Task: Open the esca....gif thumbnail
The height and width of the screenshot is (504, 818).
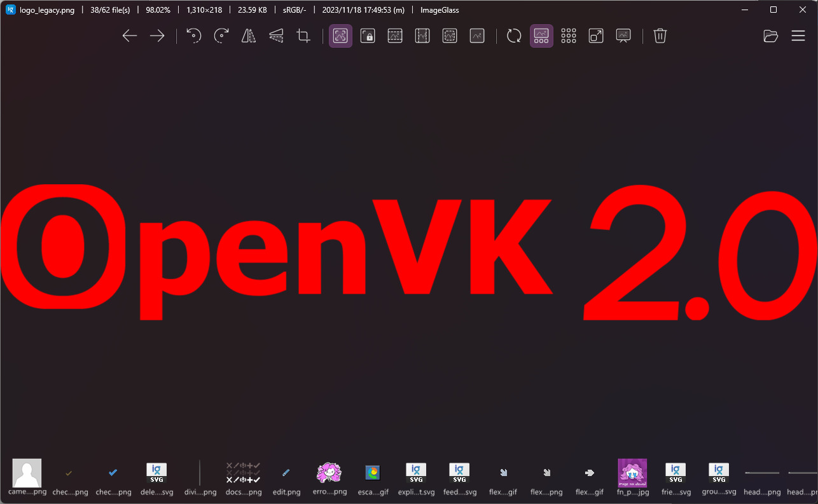Action: [373, 477]
